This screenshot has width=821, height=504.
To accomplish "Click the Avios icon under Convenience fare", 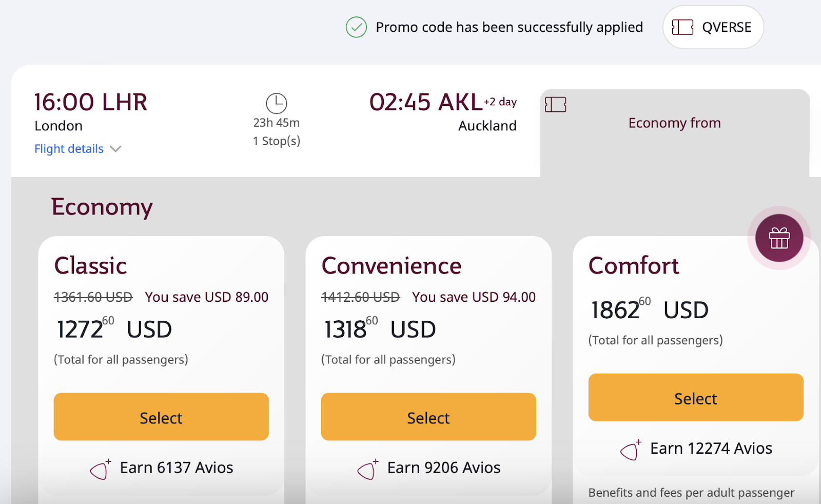I will [x=367, y=469].
